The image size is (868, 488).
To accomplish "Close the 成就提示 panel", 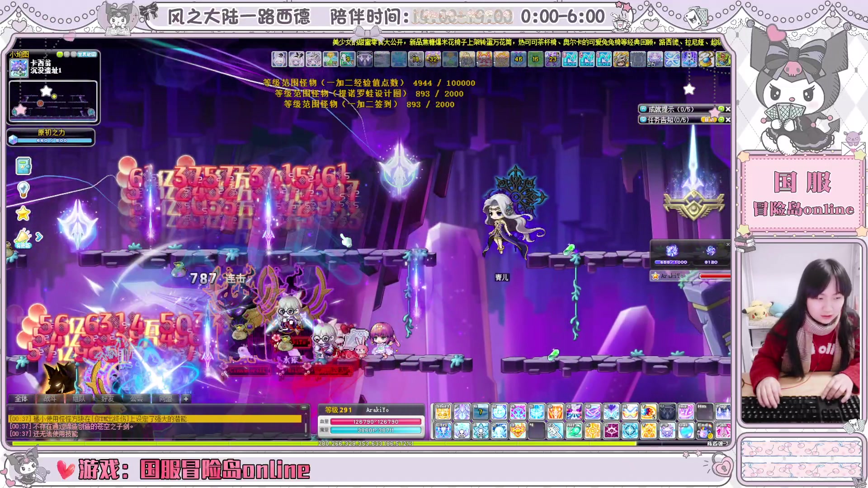I will 728,109.
